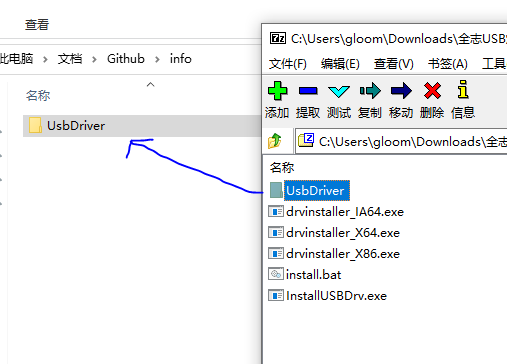Click the sort arrow above 名称 in Explorer
This screenshot has height=364, width=507.
[151, 85]
